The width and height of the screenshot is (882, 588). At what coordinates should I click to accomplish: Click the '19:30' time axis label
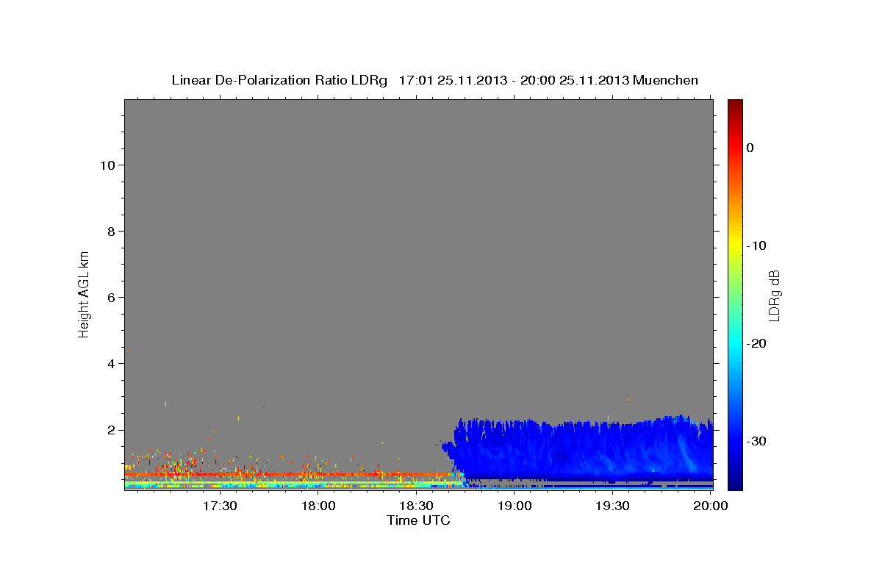pyautogui.click(x=613, y=506)
